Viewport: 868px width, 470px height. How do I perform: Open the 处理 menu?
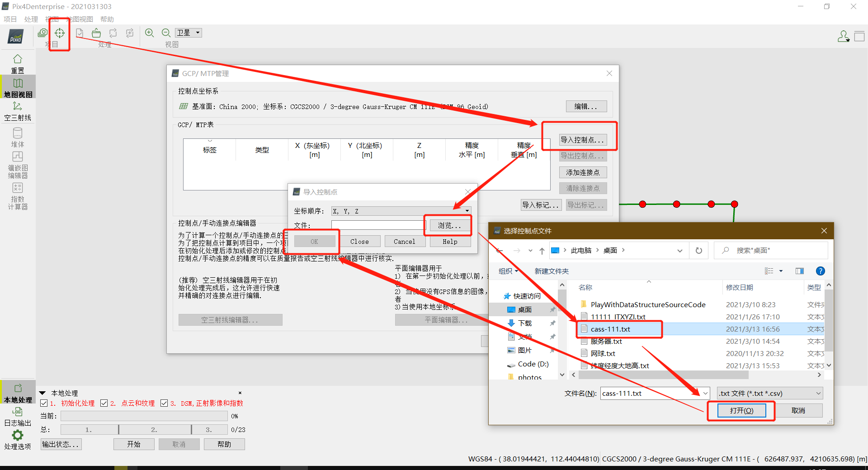(31, 19)
